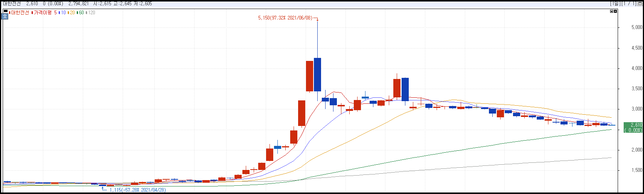Click the 가격이평 moving-average legend label
The image size is (644, 194).
pyautogui.click(x=43, y=12)
